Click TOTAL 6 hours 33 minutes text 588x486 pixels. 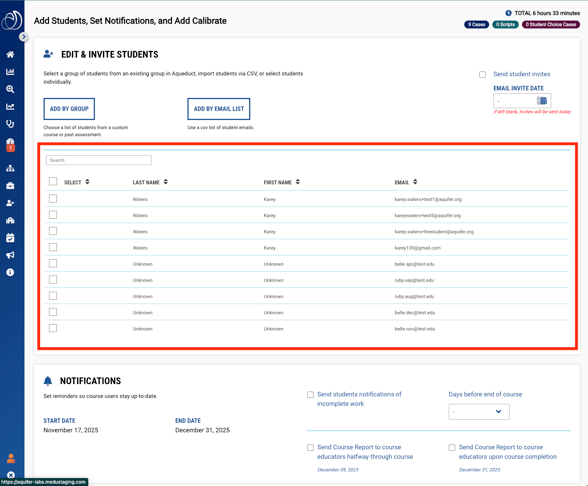coord(547,13)
